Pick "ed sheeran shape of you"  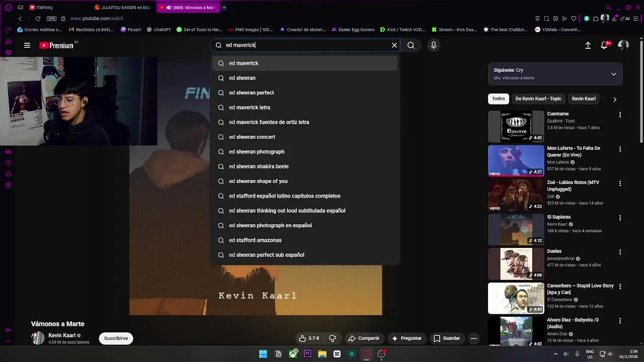coord(305,181)
